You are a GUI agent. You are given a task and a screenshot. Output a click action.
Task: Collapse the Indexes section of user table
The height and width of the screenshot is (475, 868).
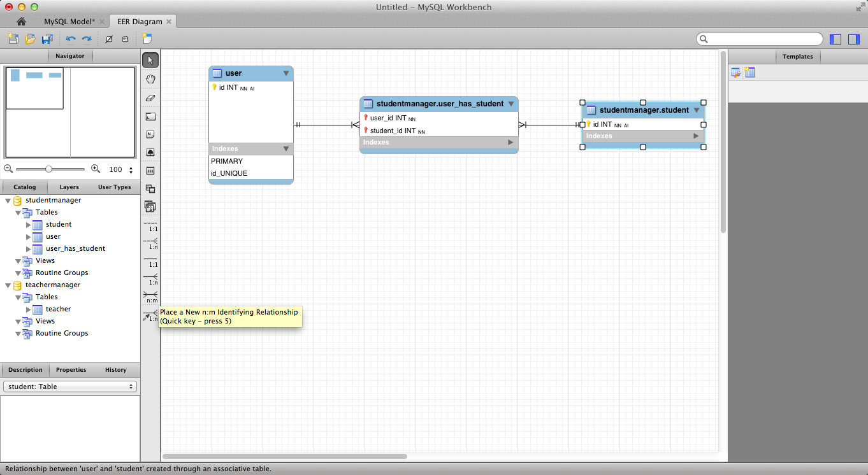(x=286, y=149)
